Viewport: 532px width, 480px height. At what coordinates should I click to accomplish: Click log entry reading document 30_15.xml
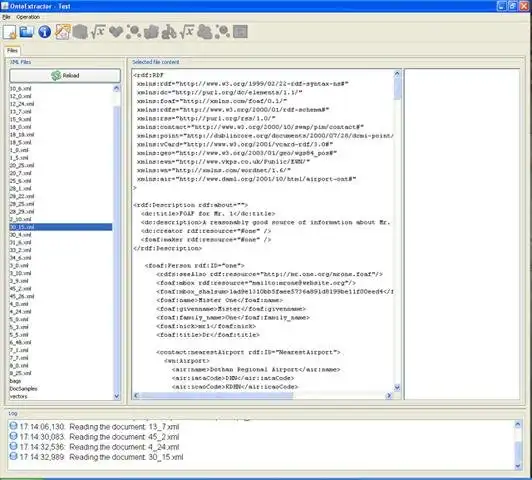(x=96, y=457)
